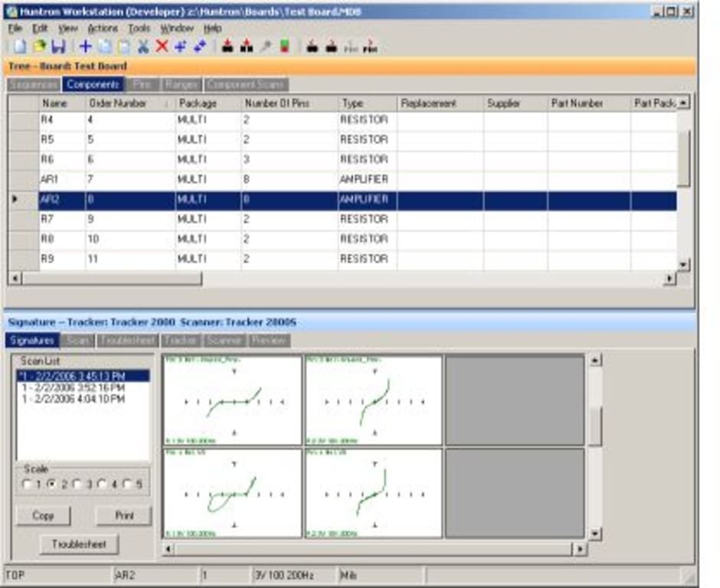This screenshot has width=720, height=588.
Task: Go to previous component with the left-arrow chip icon
Action: [x=313, y=47]
